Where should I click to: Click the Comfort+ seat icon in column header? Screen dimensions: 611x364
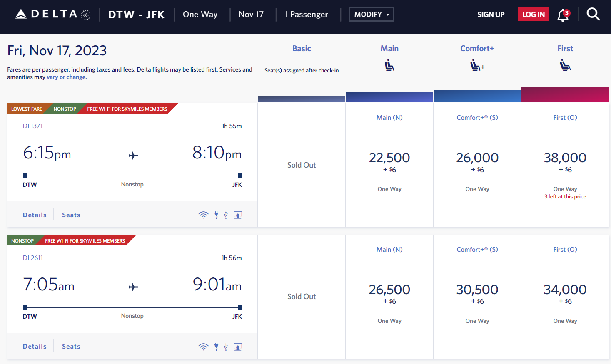(476, 65)
